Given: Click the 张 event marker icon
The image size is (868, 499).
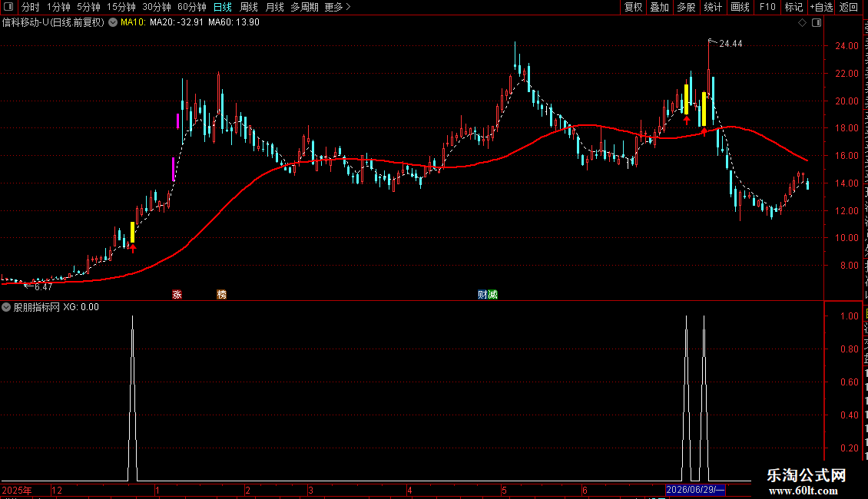Looking at the screenshot, I should pyautogui.click(x=177, y=294).
